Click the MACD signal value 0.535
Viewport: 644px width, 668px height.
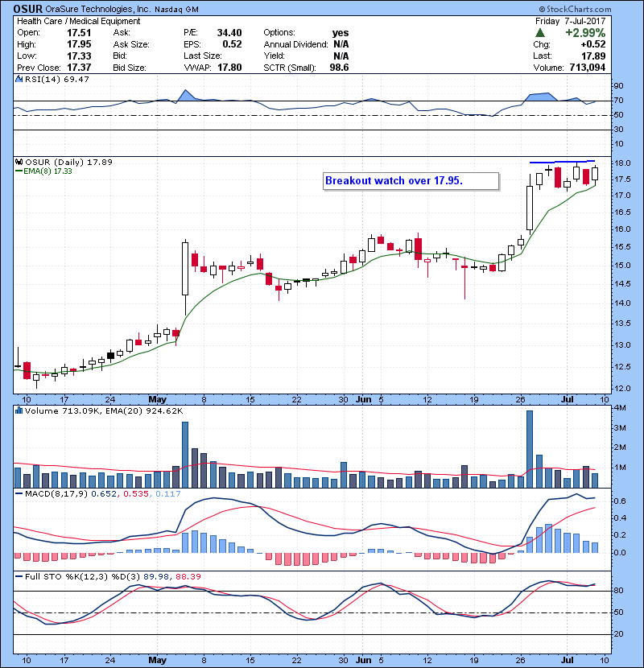(136, 494)
